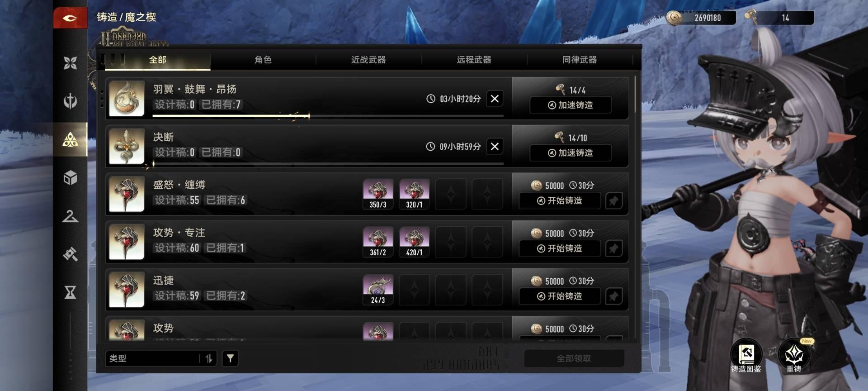Cancel 羽翼·鼓舞·昂扬 forging with X
Screen dimensions: 868x391
[x=495, y=98]
